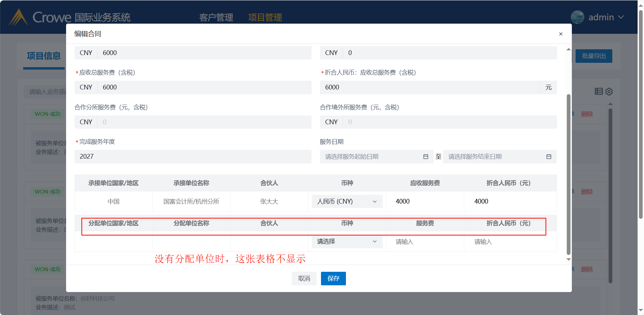This screenshot has height=315, width=644.
Task: Open the column settings gear icon
Action: tap(609, 91)
